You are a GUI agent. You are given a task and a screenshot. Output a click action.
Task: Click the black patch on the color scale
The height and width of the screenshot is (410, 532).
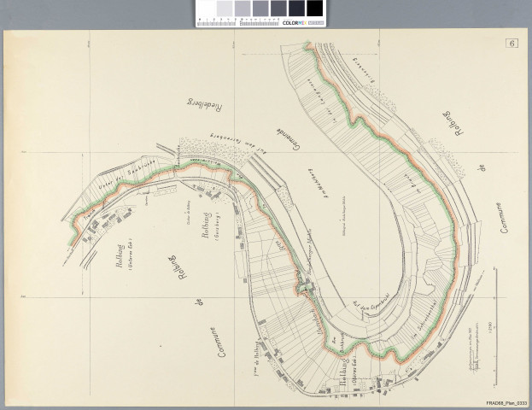[315, 8]
